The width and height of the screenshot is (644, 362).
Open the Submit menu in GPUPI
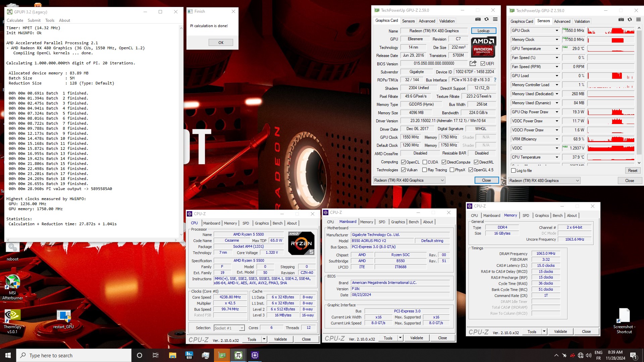pyautogui.click(x=34, y=20)
